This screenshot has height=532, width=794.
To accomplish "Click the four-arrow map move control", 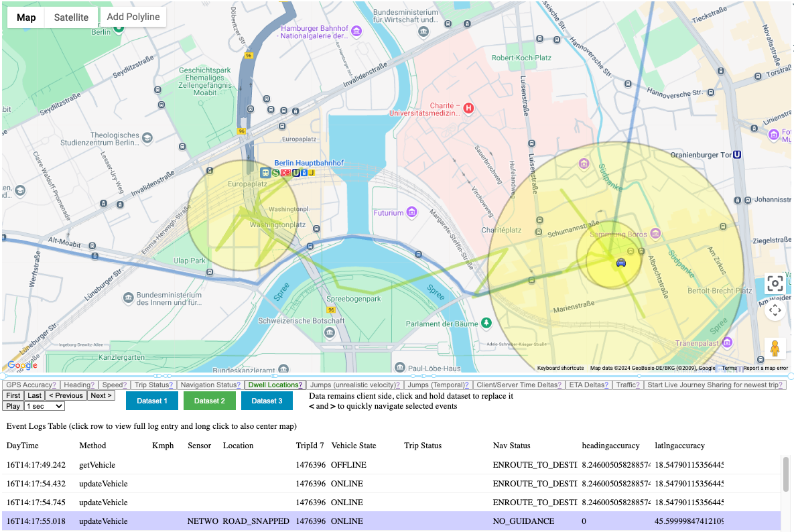I will pyautogui.click(x=775, y=310).
